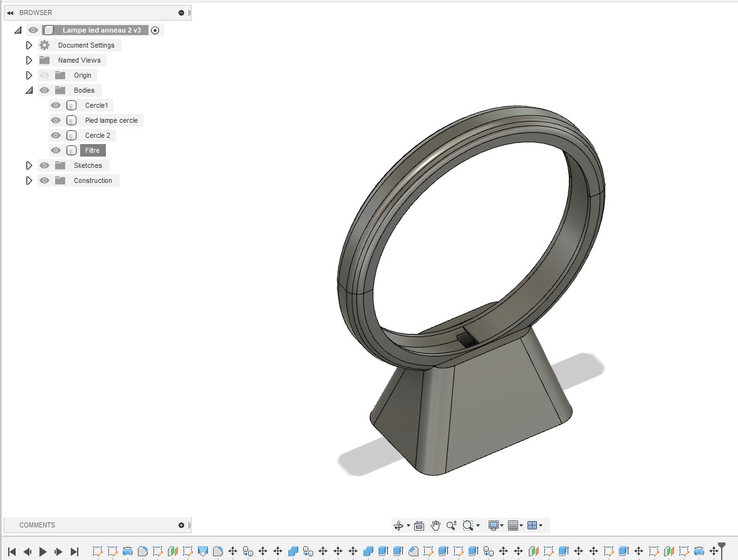This screenshot has height=560, width=738.
Task: Toggle visibility of Construction folder
Action: click(x=44, y=180)
